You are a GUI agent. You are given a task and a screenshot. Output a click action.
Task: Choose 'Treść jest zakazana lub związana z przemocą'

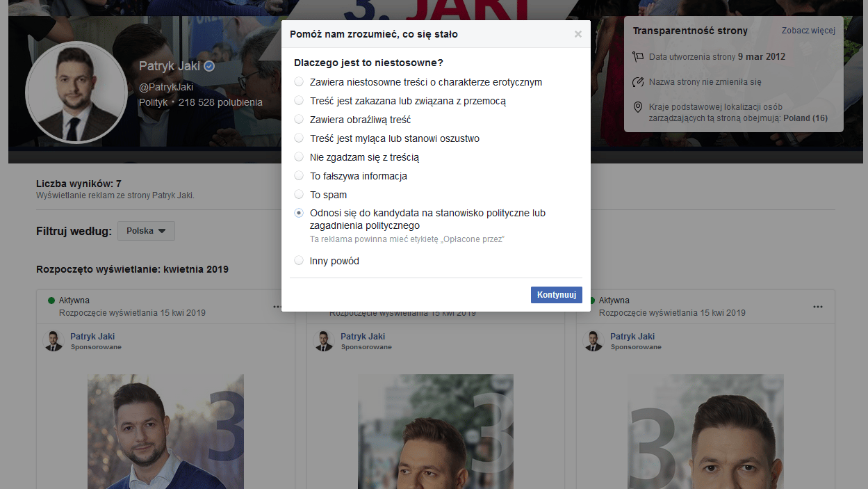[299, 101]
